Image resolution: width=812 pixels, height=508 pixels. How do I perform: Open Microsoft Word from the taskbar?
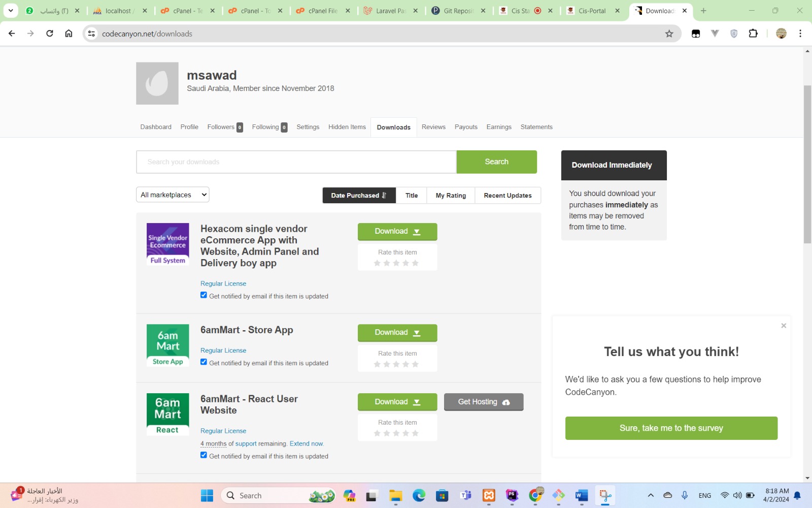click(x=582, y=495)
